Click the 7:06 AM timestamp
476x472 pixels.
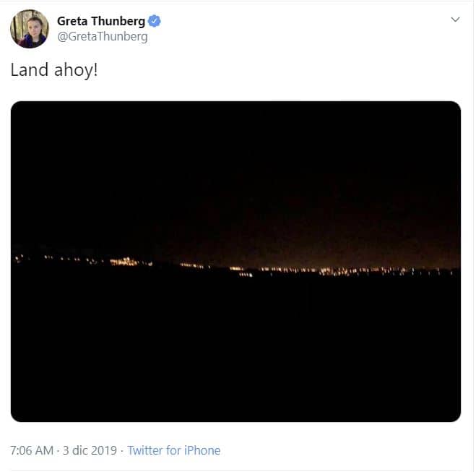pos(32,450)
